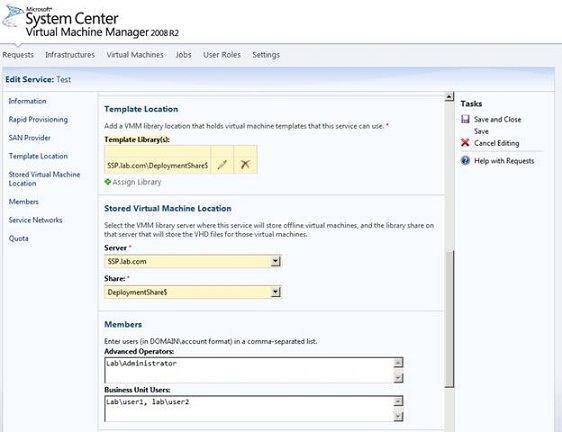
Task: Click the main panel vertical scrollbar thumb
Action: click(x=449, y=319)
